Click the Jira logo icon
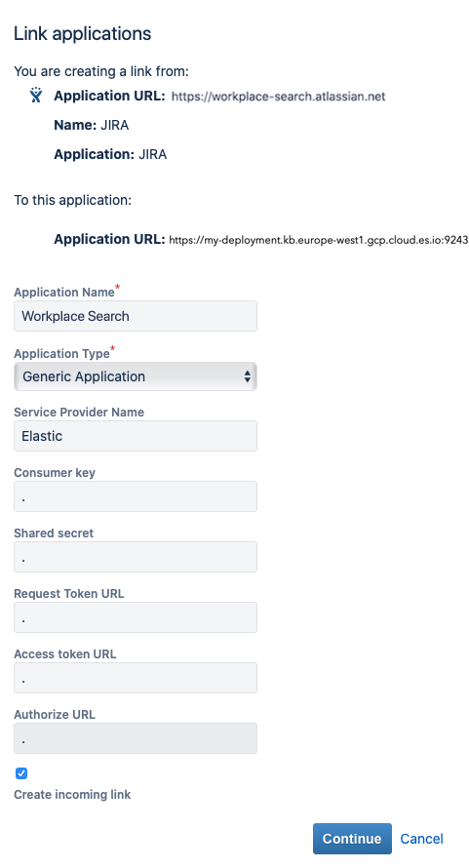This screenshot has width=469, height=868. click(x=36, y=96)
